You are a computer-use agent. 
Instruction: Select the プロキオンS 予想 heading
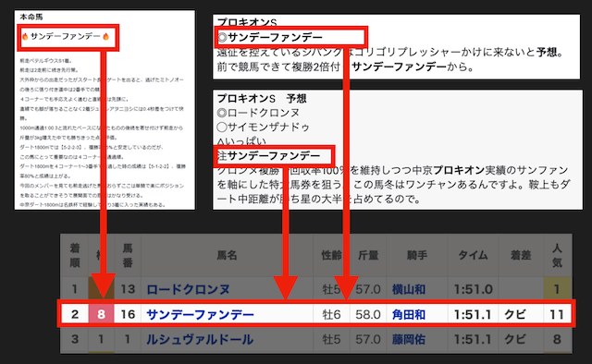coord(262,99)
